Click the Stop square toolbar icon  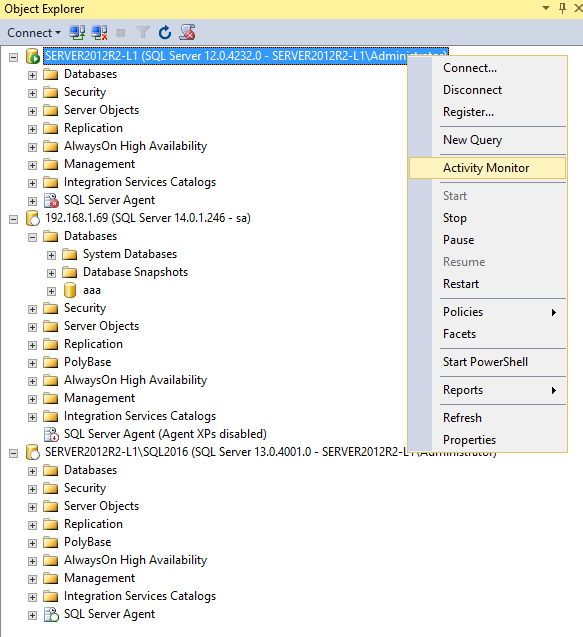pos(121,33)
